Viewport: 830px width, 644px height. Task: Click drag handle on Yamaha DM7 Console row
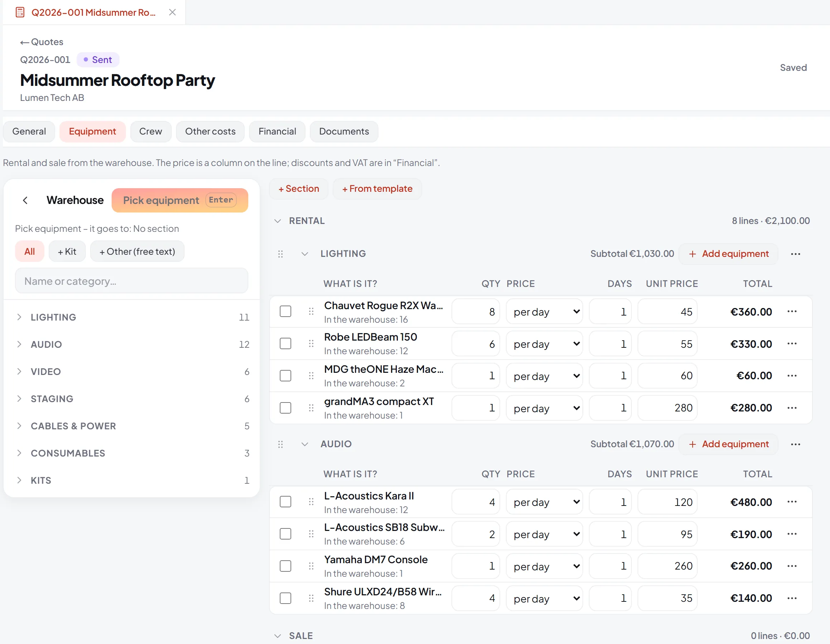[311, 566]
